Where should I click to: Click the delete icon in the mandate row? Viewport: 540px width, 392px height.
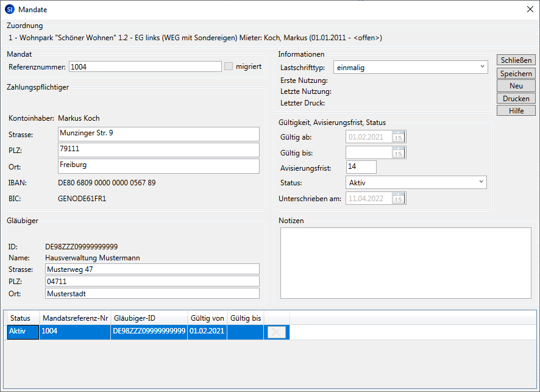click(x=276, y=332)
